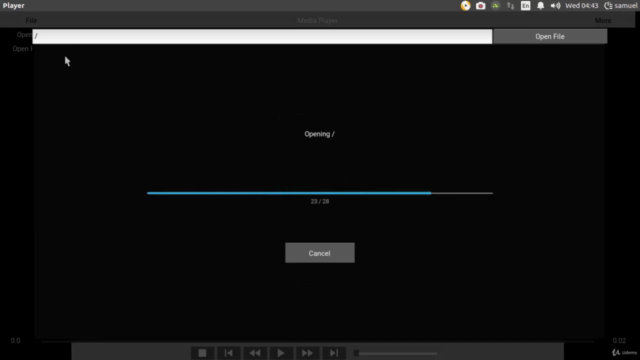
Task: Focus the file path input field
Action: coord(262,36)
